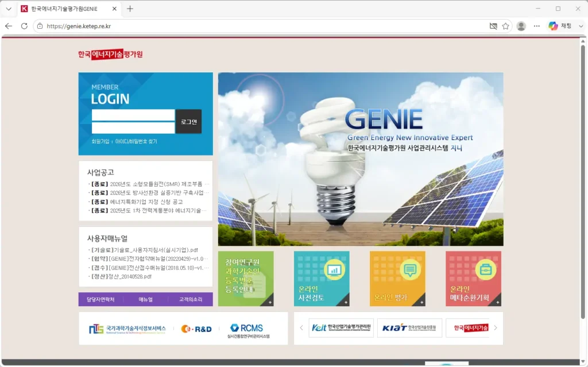
Task: Download the [협약] 전자협약매뉴얼 file
Action: 149,258
